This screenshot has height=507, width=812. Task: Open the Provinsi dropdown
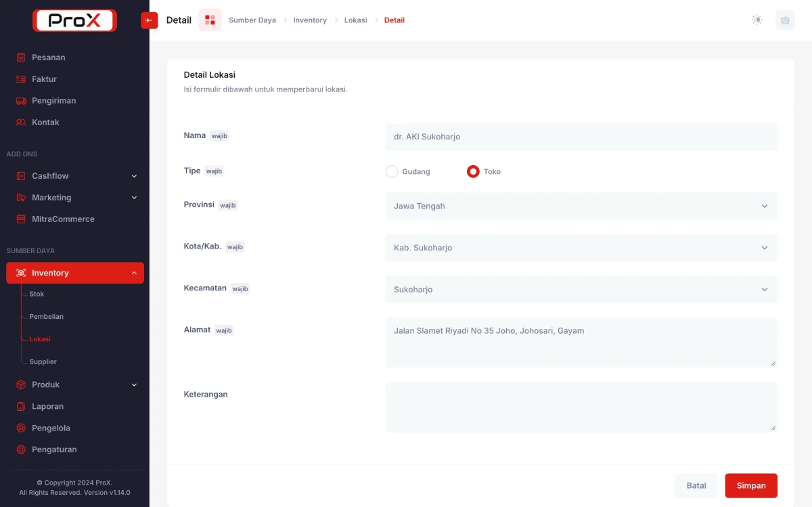(581, 206)
